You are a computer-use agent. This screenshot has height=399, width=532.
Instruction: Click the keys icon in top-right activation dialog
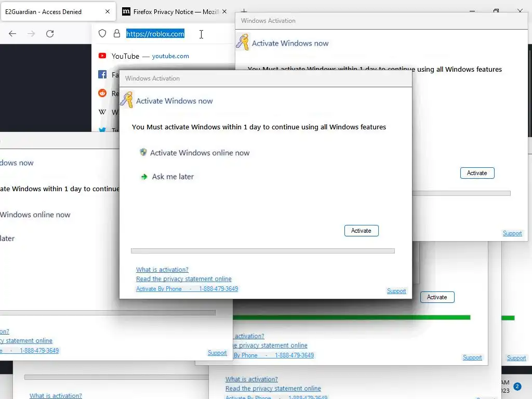coord(243,42)
